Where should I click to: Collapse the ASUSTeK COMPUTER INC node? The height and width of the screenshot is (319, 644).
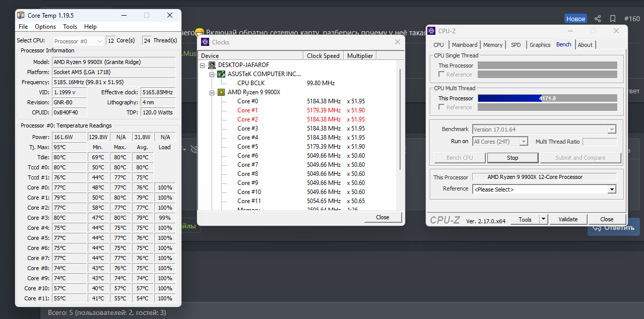[x=212, y=74]
